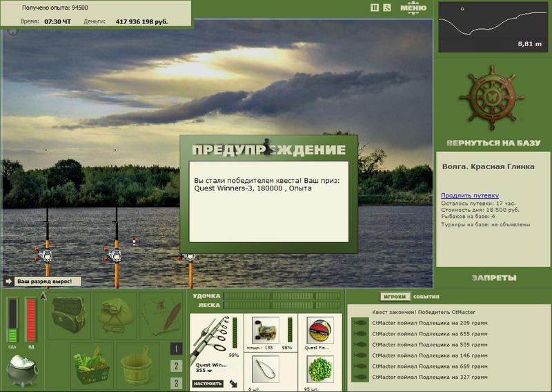Click the 'Волга. Красная Глинка' location title
552x392 pixels.
(x=489, y=166)
